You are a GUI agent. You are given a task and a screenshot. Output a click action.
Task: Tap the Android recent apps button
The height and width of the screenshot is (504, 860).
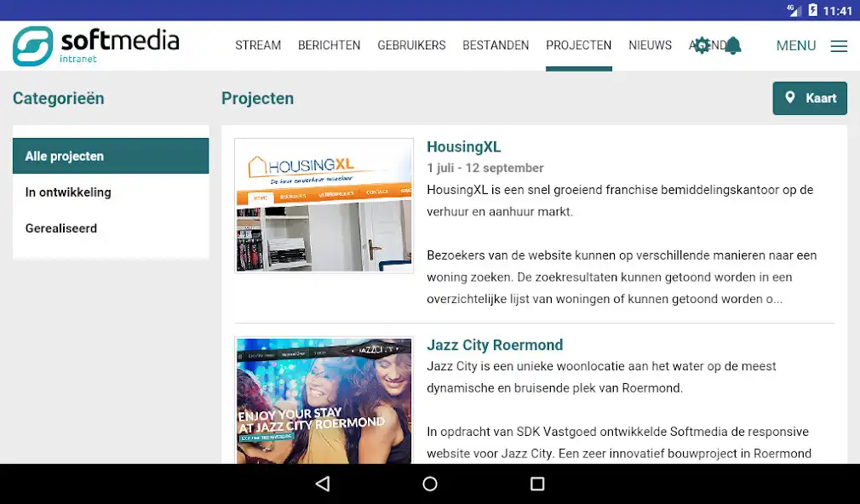pyautogui.click(x=537, y=484)
